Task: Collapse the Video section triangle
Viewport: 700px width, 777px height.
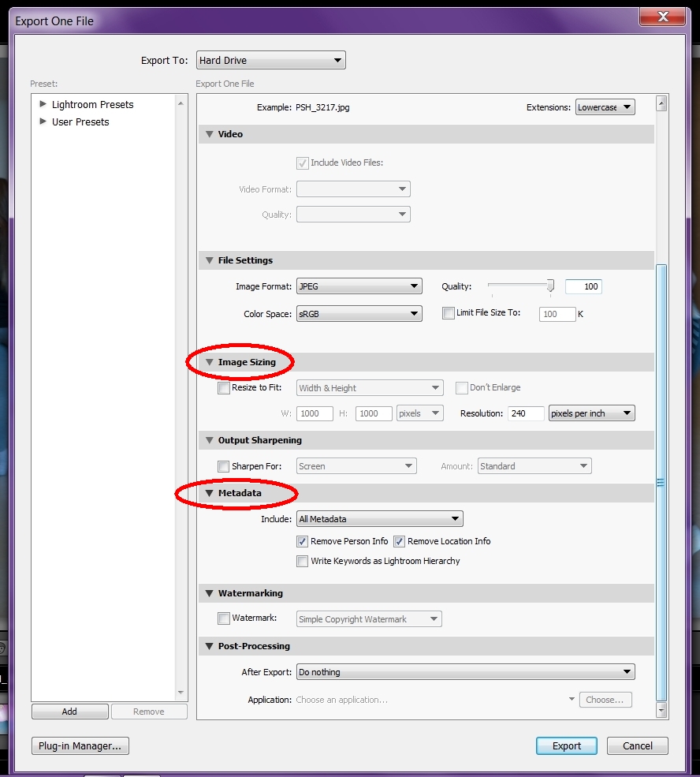Action: pyautogui.click(x=210, y=134)
